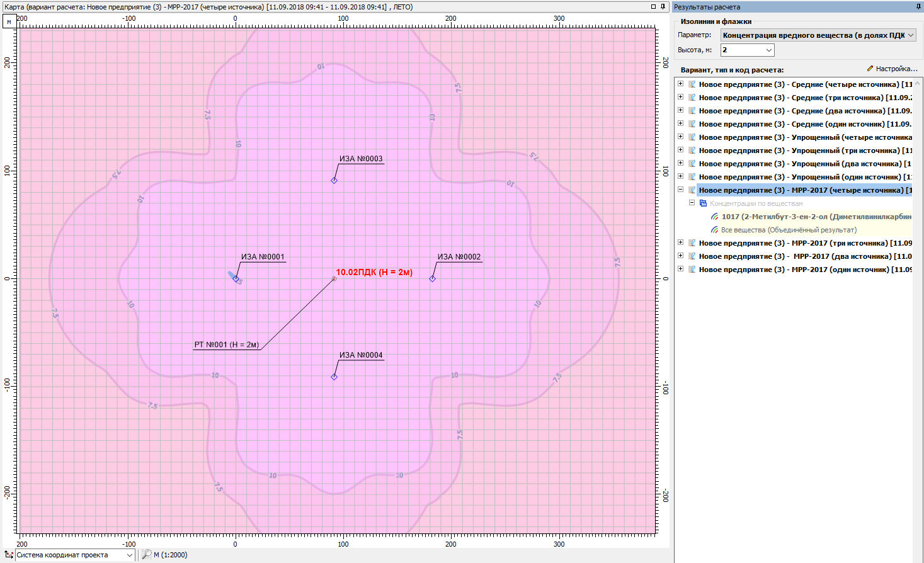924x563 pixels.
Task: Open the Система координат проекта dropdown
Action: [130, 555]
